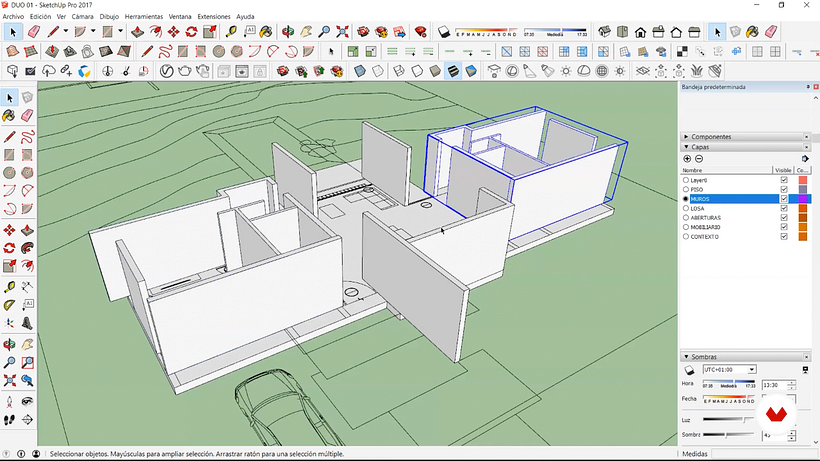Viewport: 820px width, 461px height.
Task: Click the Hora time input field 13:30
Action: pos(774,385)
